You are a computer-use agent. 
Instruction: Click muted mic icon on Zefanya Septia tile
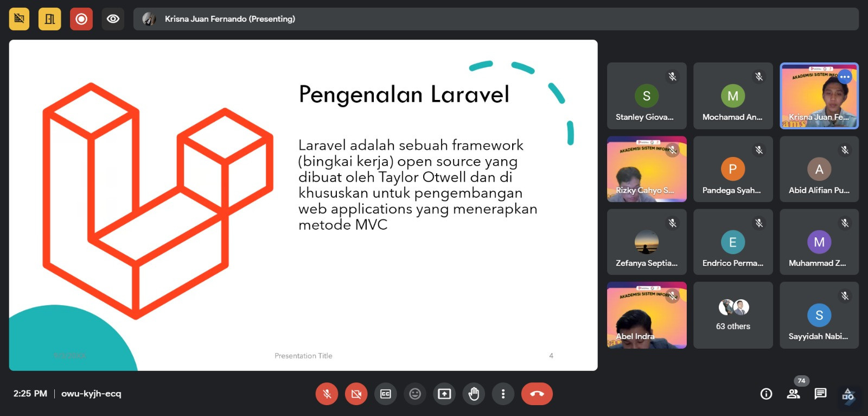coord(673,223)
